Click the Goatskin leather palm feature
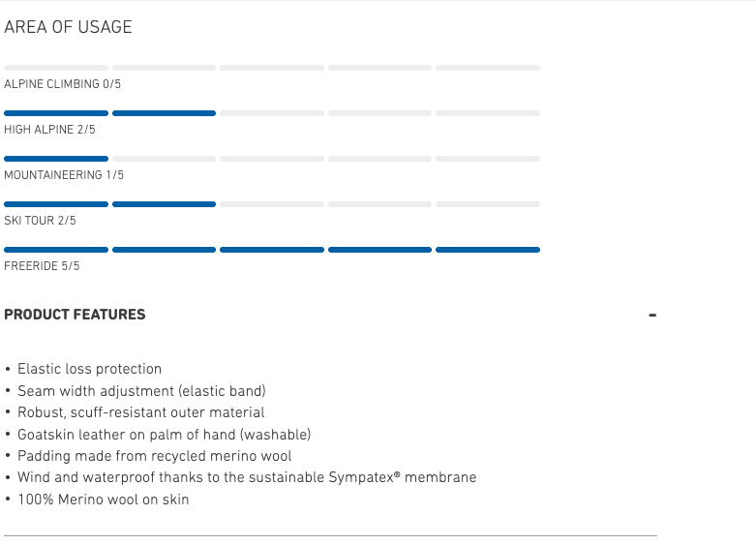This screenshot has height=545, width=756. [x=164, y=435]
